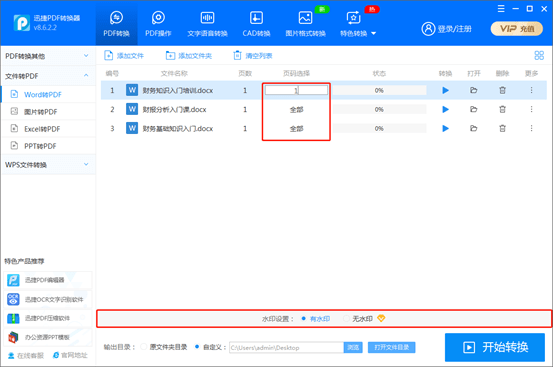Open the hamburger main menu icon
This screenshot has width=553, height=367.
pyautogui.click(x=501, y=9)
